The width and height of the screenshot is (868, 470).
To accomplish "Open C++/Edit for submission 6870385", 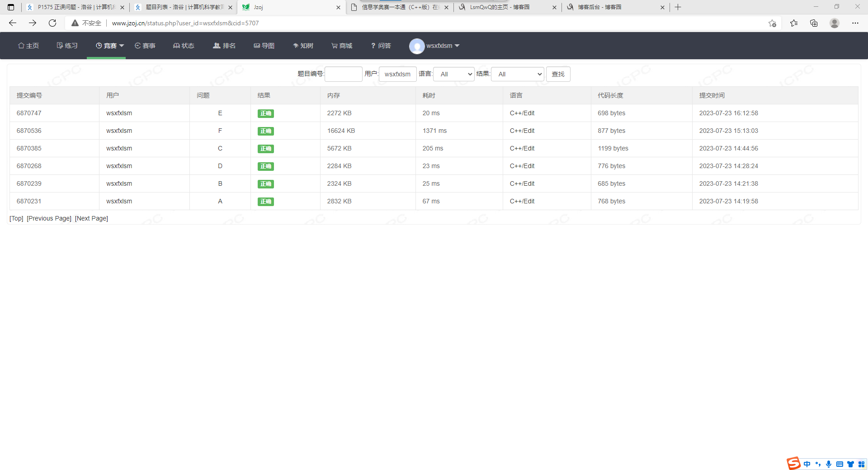I will click(x=522, y=148).
